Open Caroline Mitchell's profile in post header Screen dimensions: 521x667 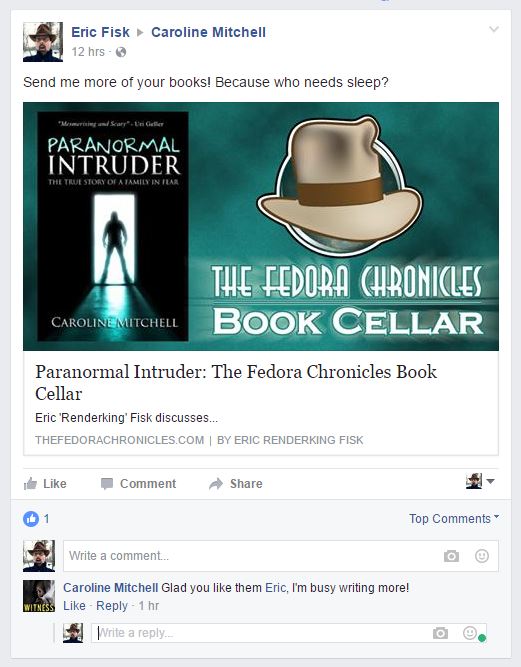208,32
